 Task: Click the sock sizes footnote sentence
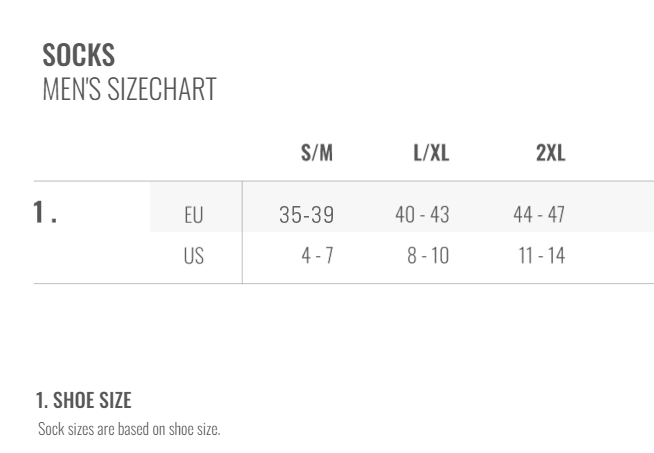129,429
